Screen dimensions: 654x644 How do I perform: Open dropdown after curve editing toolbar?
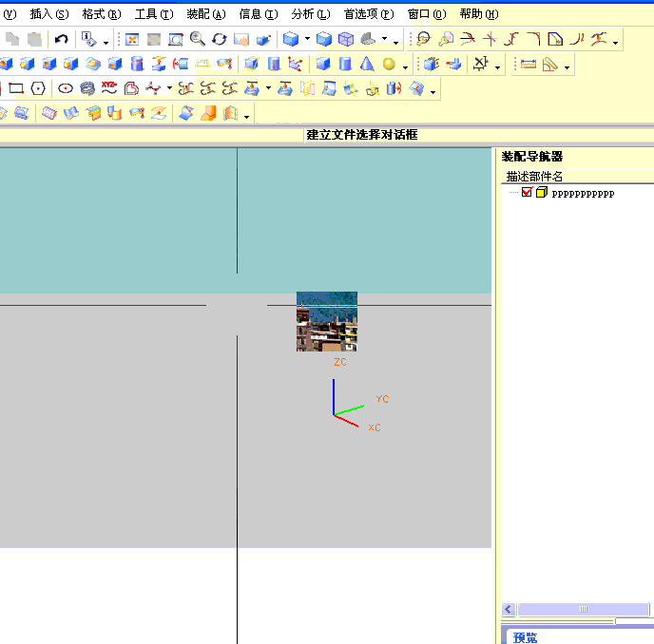coord(615,43)
